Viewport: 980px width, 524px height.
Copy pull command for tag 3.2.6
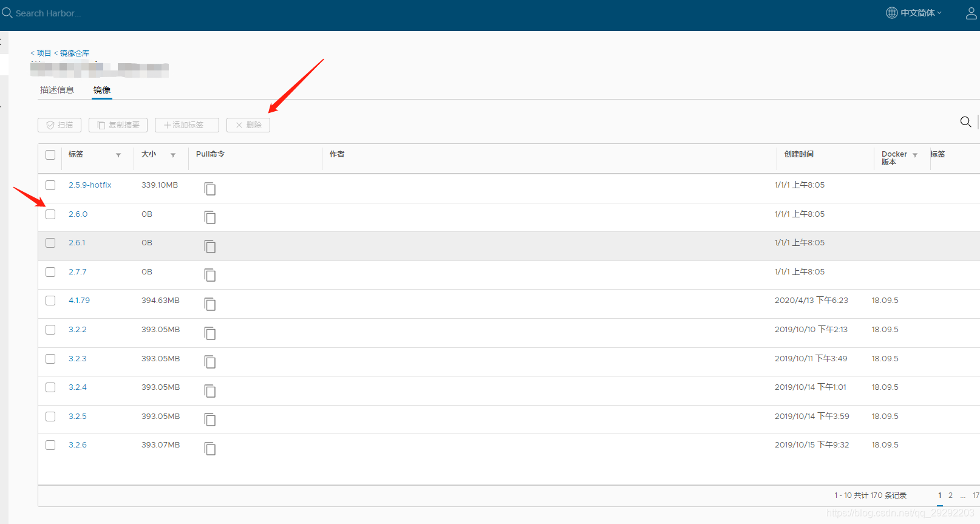tap(210, 449)
